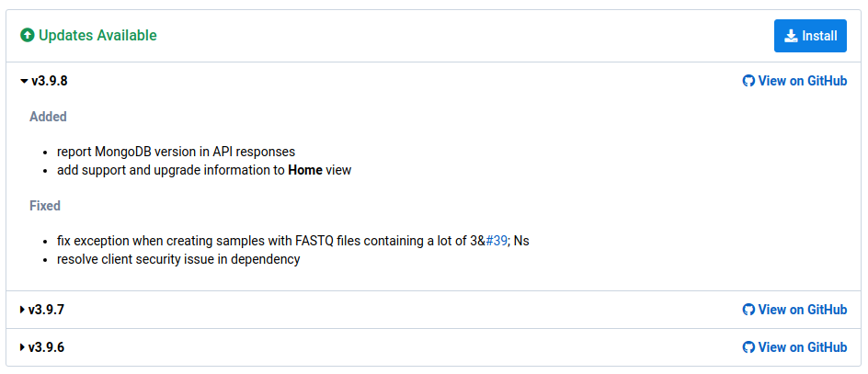
Task: Select the v3.9.6 version label
Action: [47, 347]
